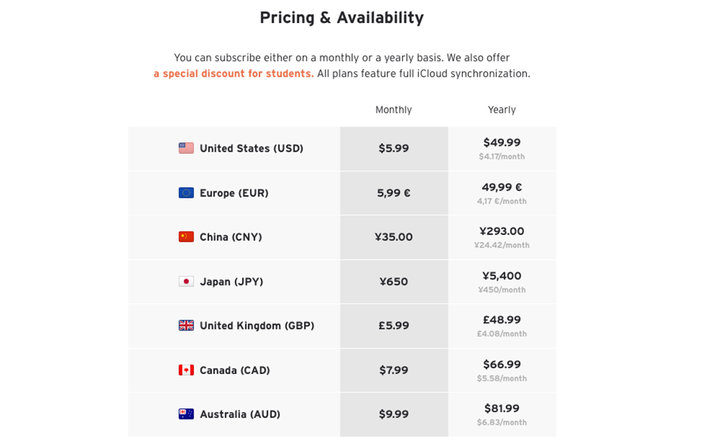Image resolution: width=720 pixels, height=446 pixels.
Task: Click the China flag icon
Action: [186, 237]
